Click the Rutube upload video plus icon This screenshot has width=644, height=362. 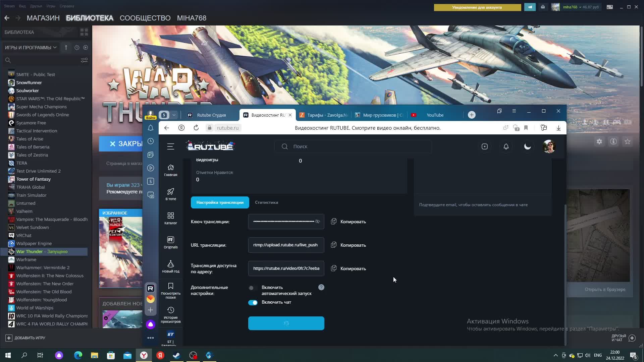tap(484, 146)
